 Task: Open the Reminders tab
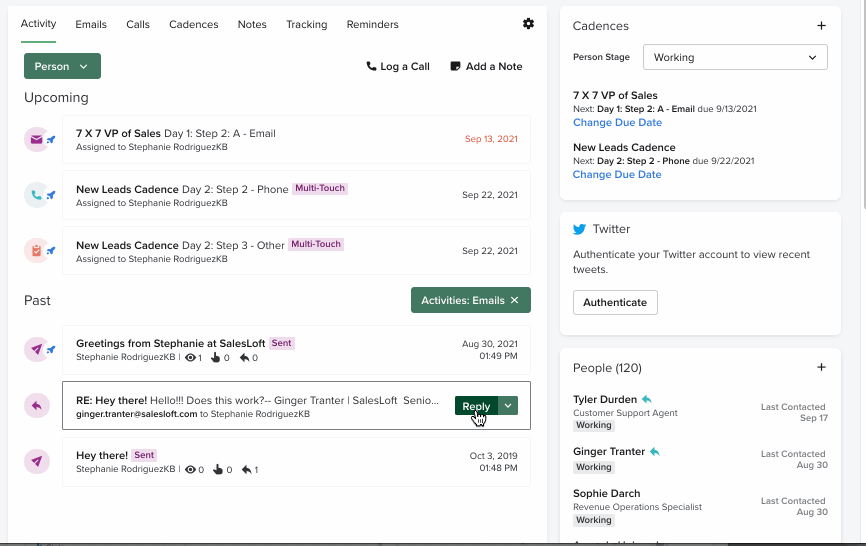[372, 24]
